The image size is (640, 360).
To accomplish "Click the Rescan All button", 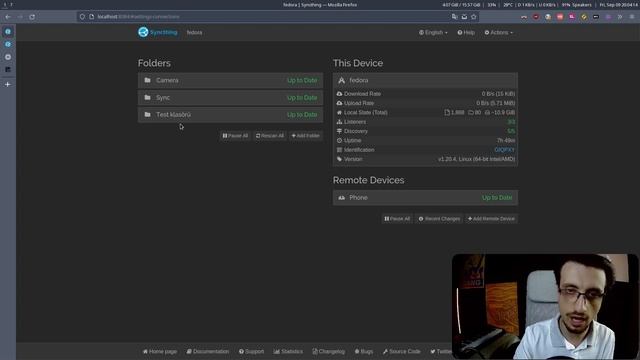I will (x=269, y=136).
